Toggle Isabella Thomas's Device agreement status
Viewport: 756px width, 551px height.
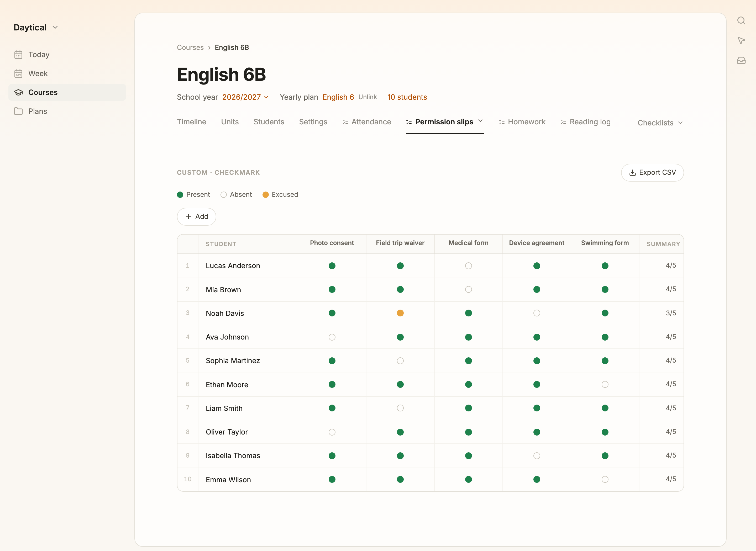coord(537,455)
